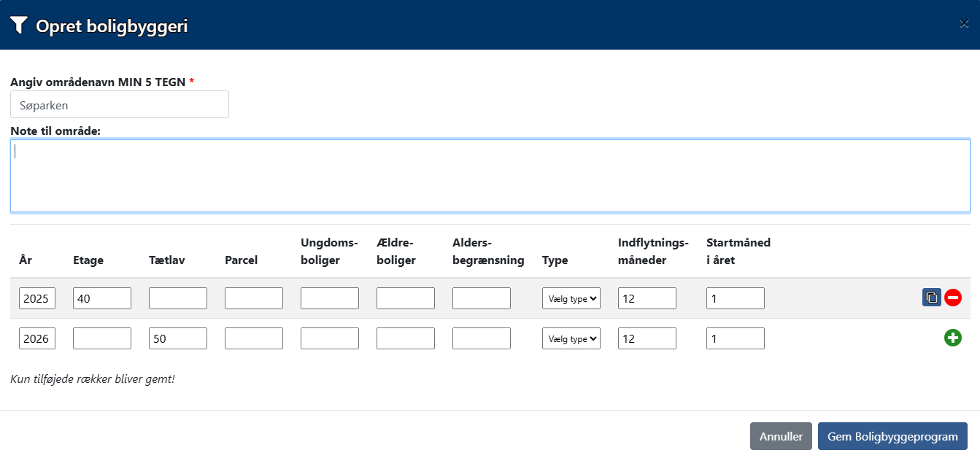The width and height of the screenshot is (980, 458).
Task: Edit Indflytningsmåneder value 12 in 2025 row
Action: [647, 298]
